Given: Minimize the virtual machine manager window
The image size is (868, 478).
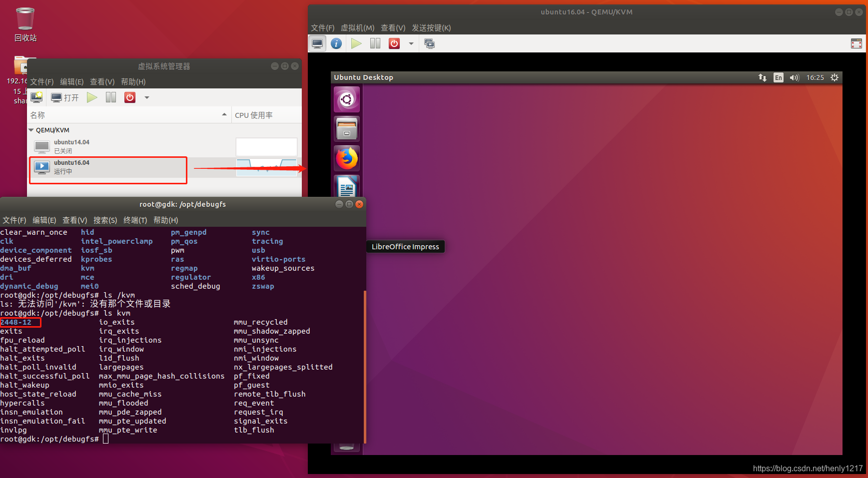Looking at the screenshot, I should [x=275, y=66].
